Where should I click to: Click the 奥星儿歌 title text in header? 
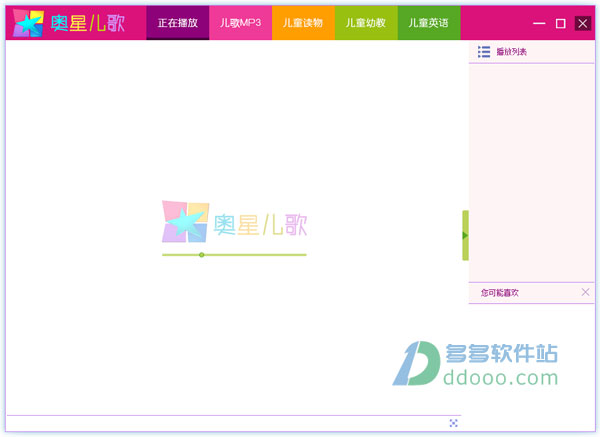point(88,23)
